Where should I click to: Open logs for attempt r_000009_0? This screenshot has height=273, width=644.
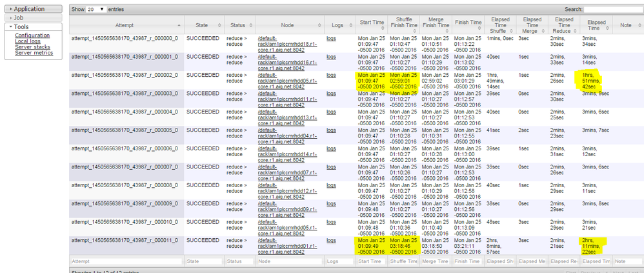coord(331,203)
